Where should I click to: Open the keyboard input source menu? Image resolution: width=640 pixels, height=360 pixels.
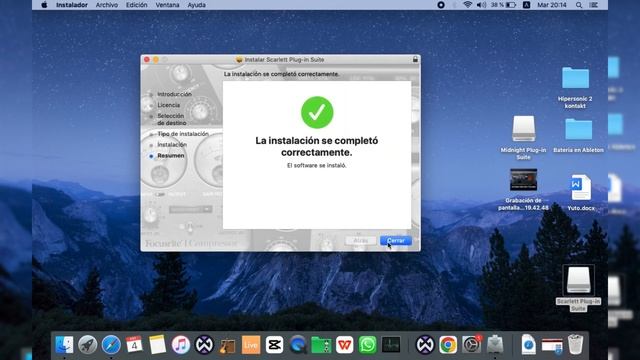[x=527, y=5]
